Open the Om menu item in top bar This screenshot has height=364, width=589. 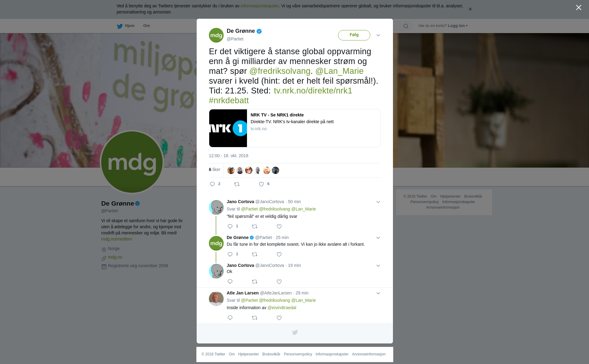[146, 26]
